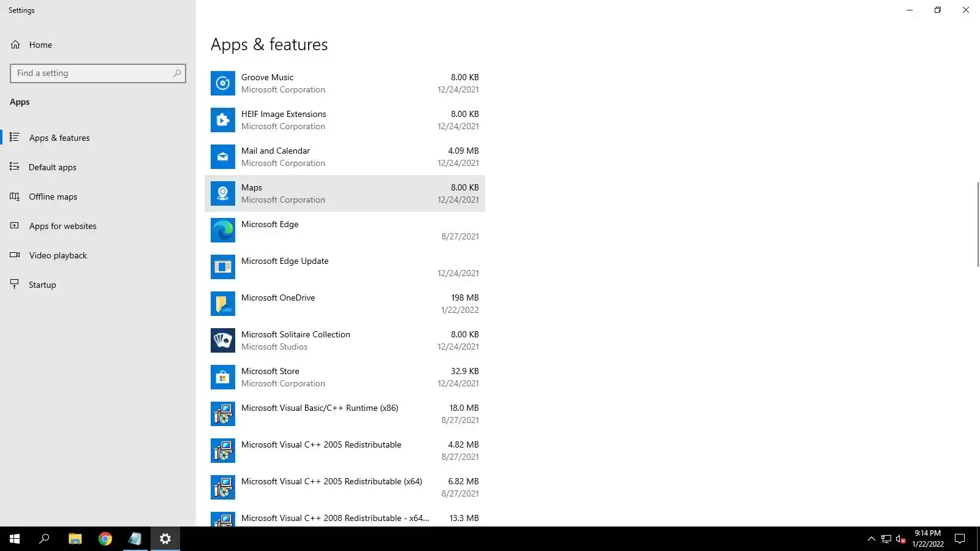The height and width of the screenshot is (551, 980).
Task: Click the Default apps sidebar icon
Action: coord(15,167)
